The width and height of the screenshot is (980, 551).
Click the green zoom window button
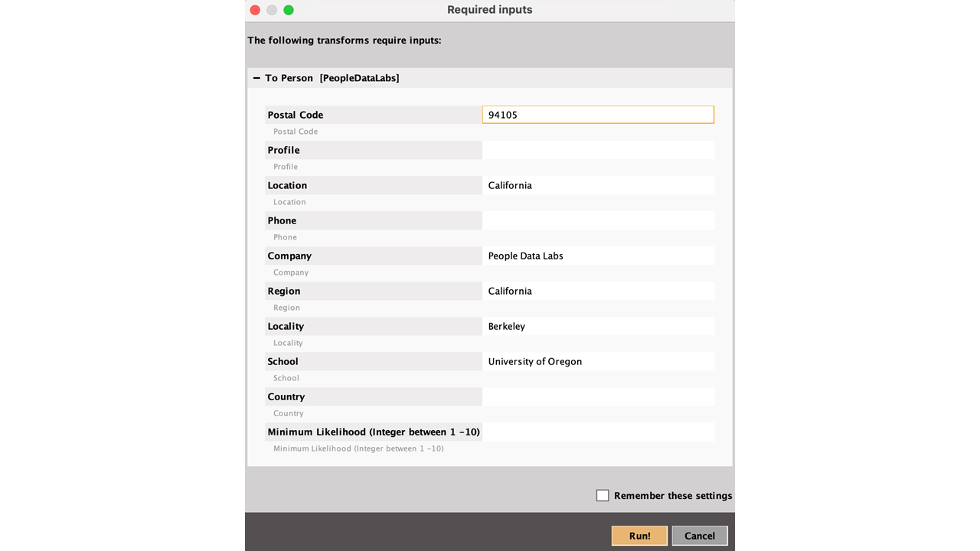[289, 10]
